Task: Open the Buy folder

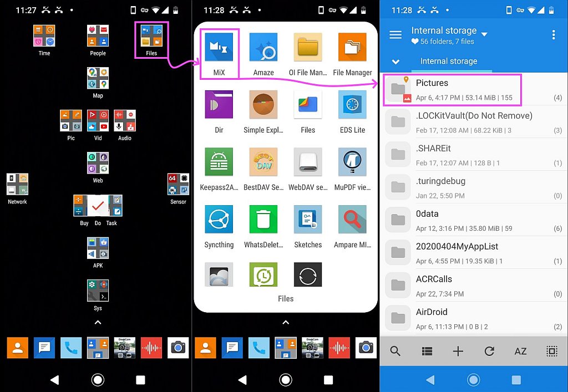Action: [x=80, y=206]
